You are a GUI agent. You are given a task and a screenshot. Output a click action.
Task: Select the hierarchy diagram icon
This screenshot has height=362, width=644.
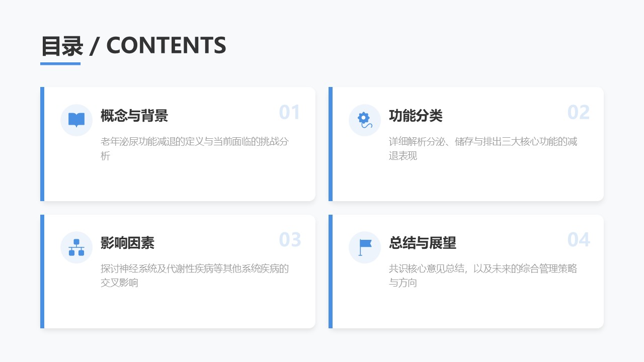pos(76,247)
